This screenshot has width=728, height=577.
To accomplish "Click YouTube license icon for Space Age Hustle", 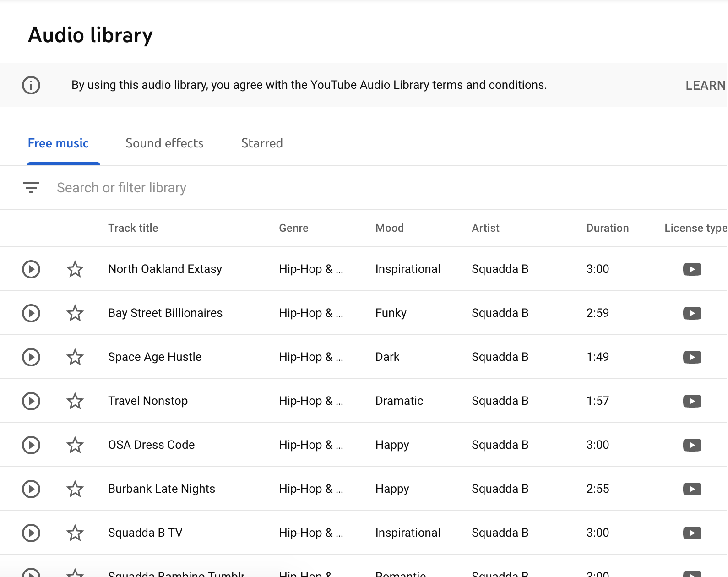I will [x=692, y=357].
